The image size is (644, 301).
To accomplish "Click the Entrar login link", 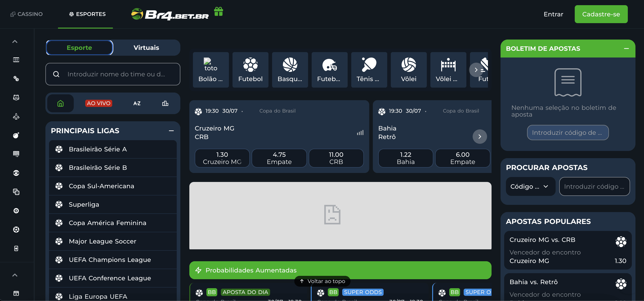I will [553, 14].
